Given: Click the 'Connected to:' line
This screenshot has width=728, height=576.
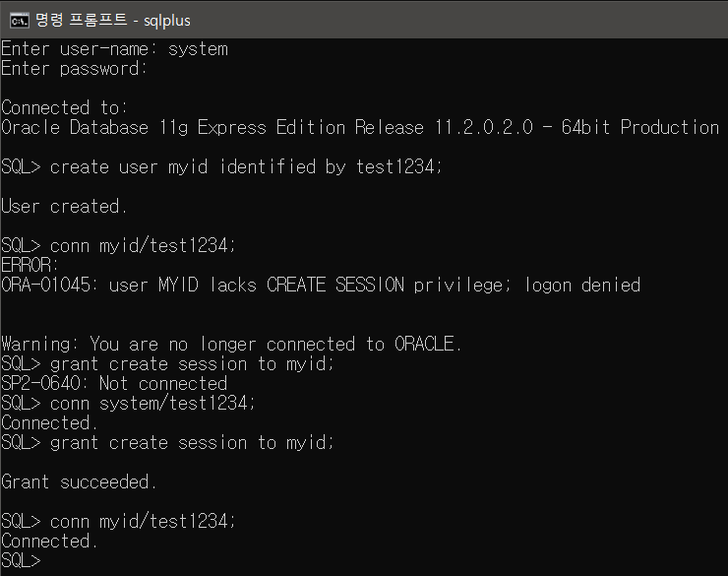Looking at the screenshot, I should click(x=65, y=107).
